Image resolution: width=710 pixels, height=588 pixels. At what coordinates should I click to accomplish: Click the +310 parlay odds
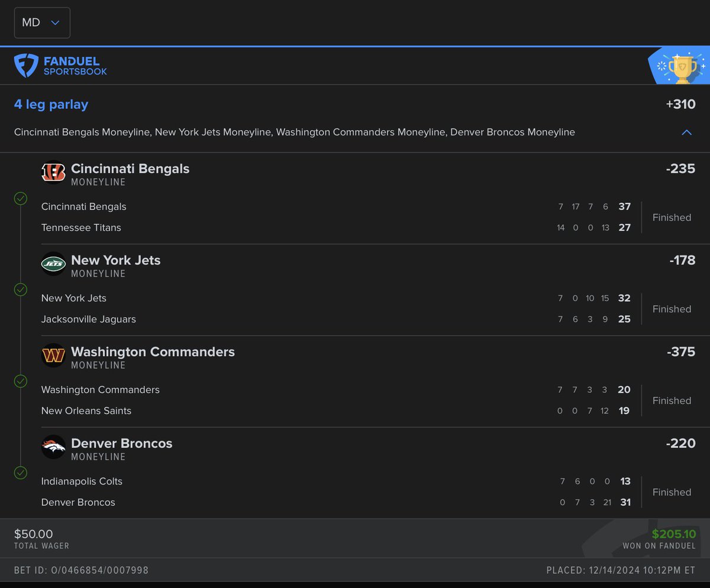(x=680, y=105)
